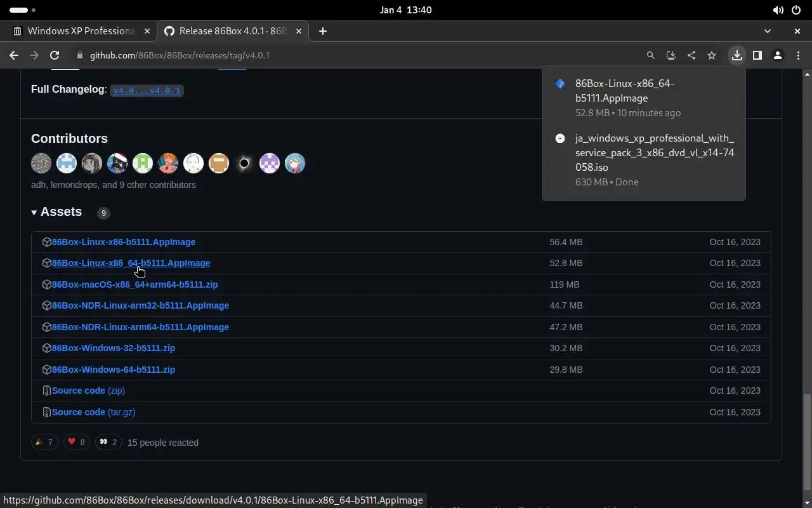Click package icon beside 86Box-Linux-x86-b5111.AppImage

tap(46, 242)
